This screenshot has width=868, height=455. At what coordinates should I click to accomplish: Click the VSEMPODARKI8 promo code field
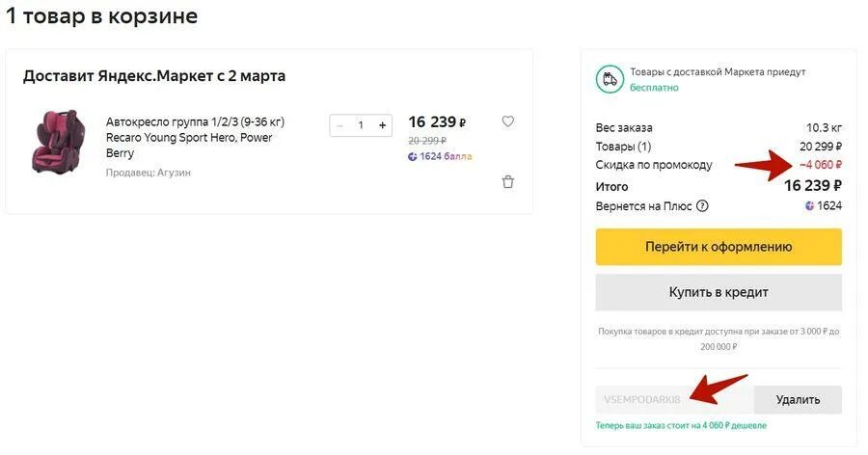[x=673, y=399]
